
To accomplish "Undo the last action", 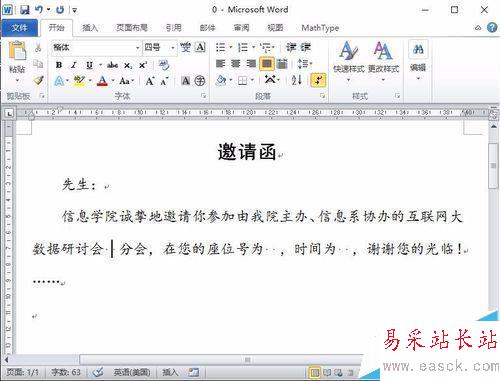I will pos(39,10).
